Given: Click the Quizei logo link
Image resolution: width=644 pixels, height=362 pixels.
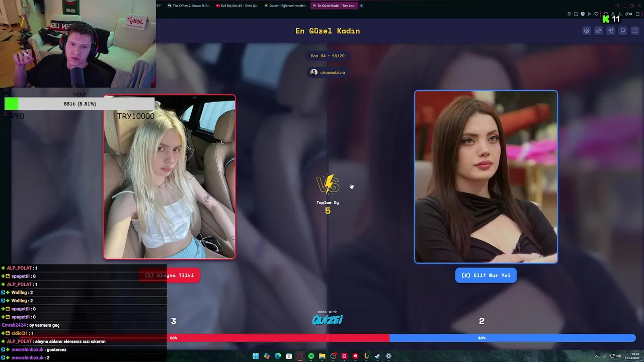Looking at the screenshot, I should [x=328, y=320].
